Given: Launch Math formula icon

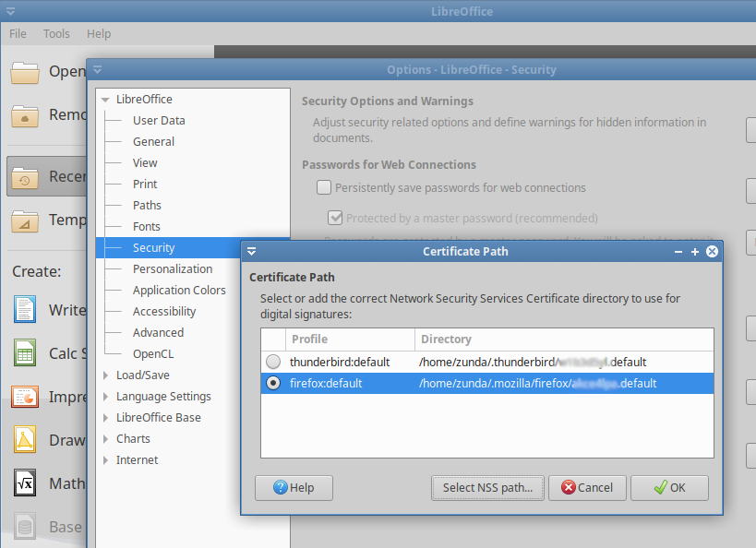Looking at the screenshot, I should [25, 482].
